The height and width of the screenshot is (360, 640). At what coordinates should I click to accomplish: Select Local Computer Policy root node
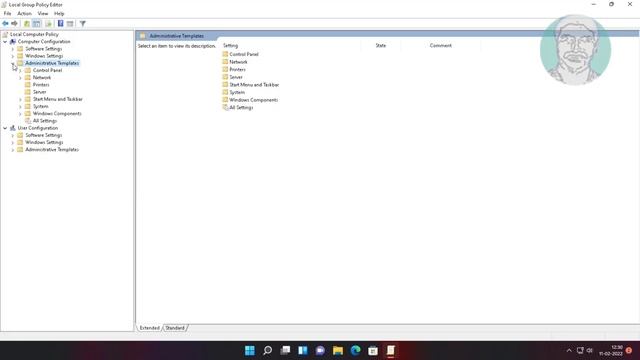pos(34,34)
